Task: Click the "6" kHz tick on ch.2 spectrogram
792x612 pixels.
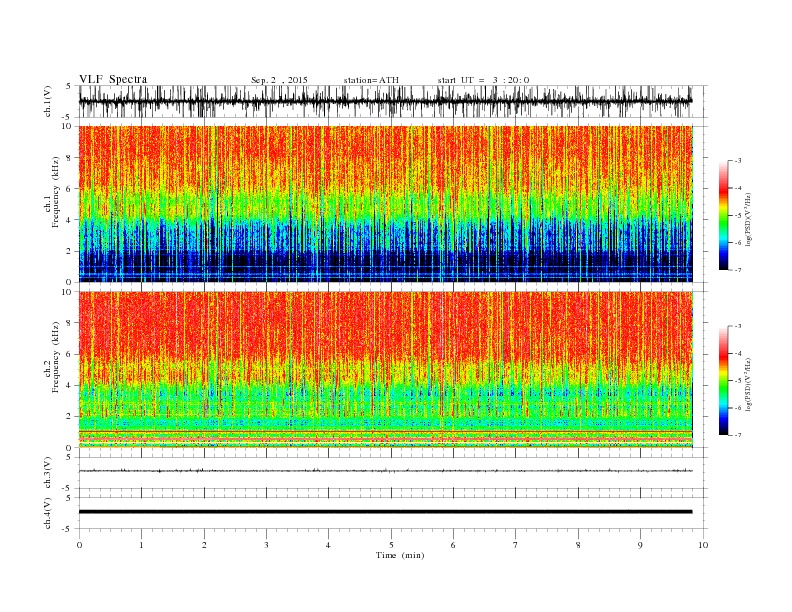Action: (x=69, y=354)
